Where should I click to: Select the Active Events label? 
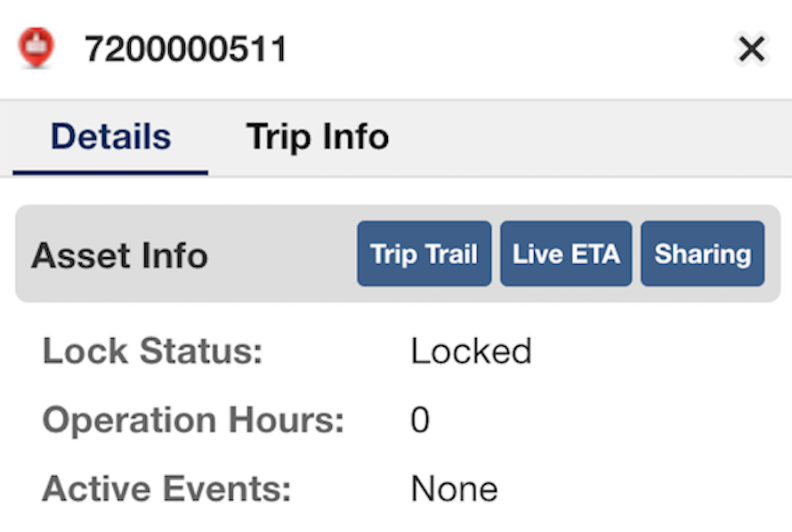pos(166,488)
